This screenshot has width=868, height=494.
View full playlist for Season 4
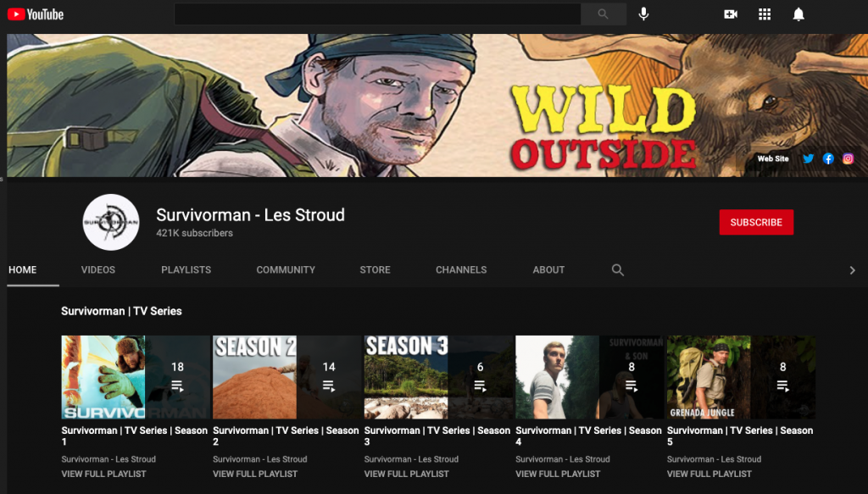[558, 474]
